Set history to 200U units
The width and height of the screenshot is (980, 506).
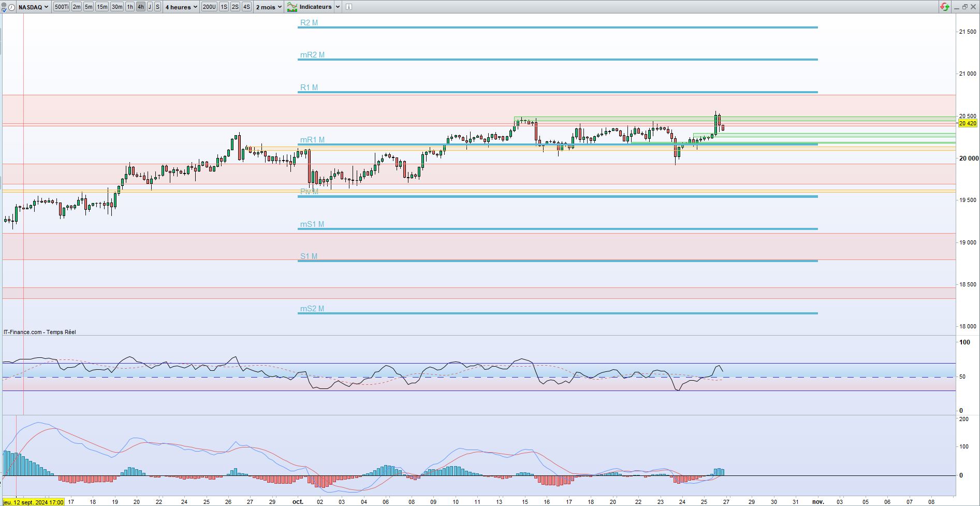(x=209, y=7)
